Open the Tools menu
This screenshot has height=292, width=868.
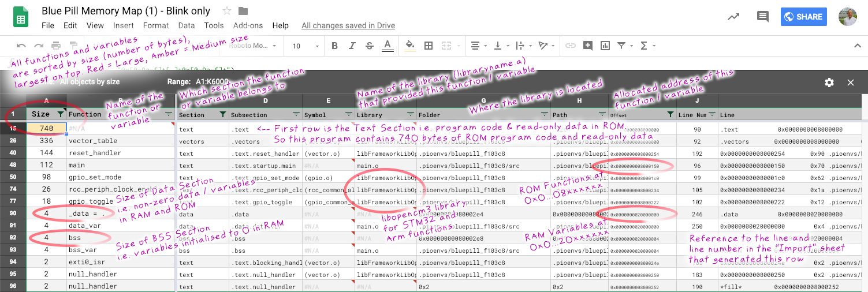pos(214,25)
